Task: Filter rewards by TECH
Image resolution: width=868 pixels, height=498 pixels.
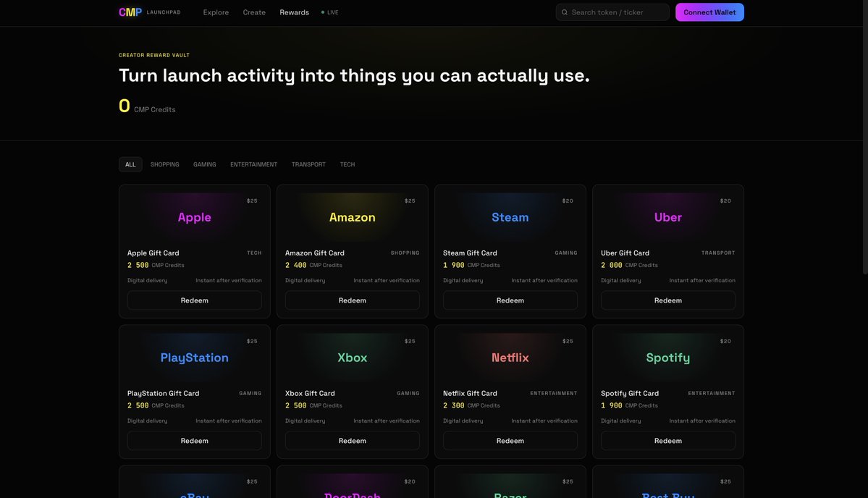Action: [347, 164]
